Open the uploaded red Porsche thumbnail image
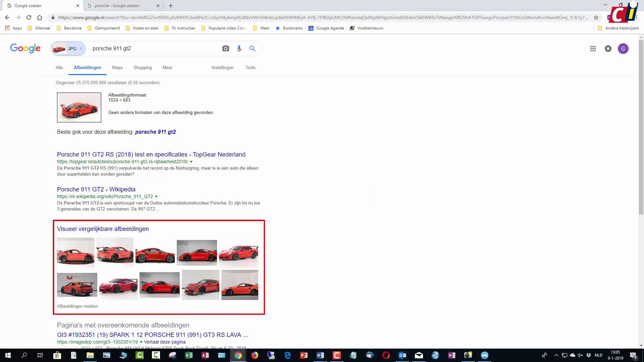 pos(79,107)
